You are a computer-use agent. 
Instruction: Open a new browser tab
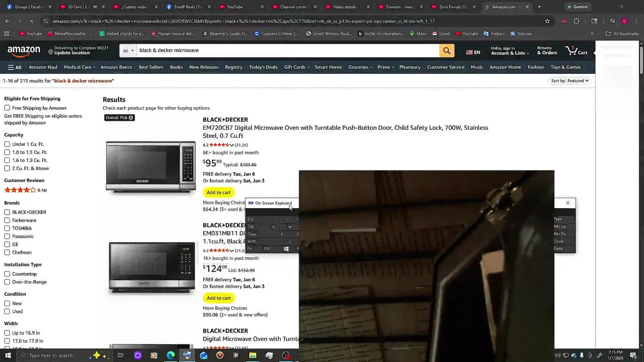(x=539, y=7)
